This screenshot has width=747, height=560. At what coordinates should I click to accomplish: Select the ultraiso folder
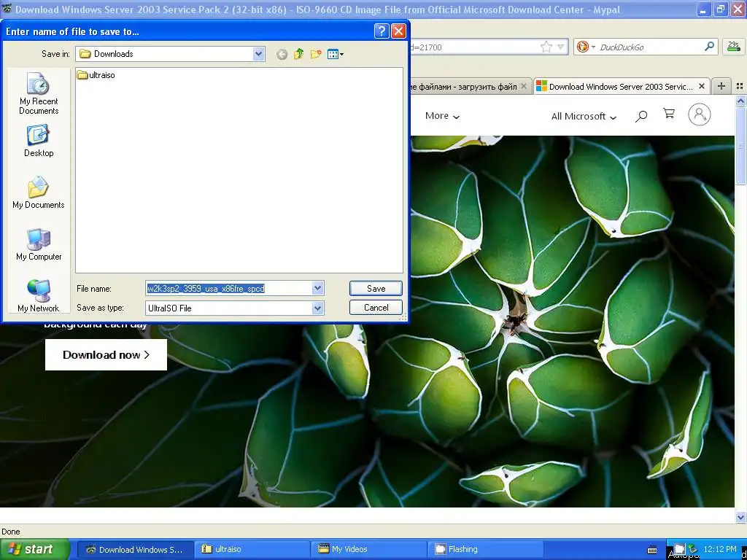[96, 75]
